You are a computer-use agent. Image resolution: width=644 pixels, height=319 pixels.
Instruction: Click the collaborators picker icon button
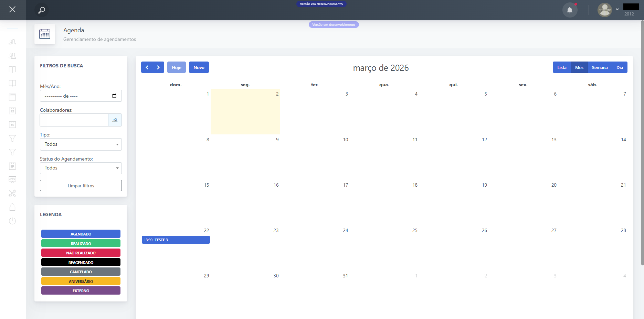point(115,120)
